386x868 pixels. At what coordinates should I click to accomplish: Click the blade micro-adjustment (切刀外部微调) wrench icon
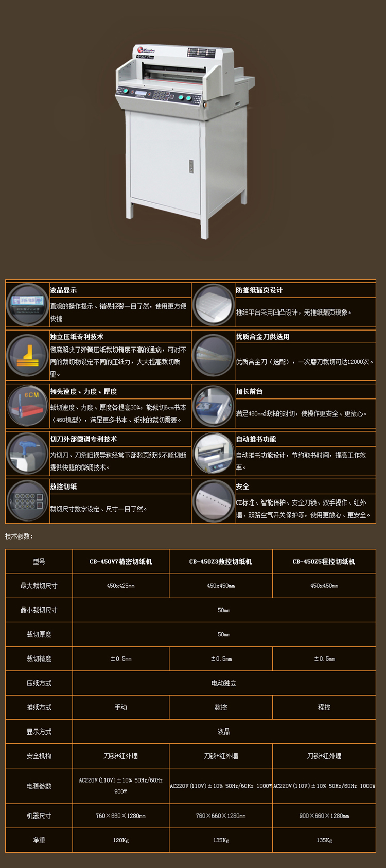point(28,453)
